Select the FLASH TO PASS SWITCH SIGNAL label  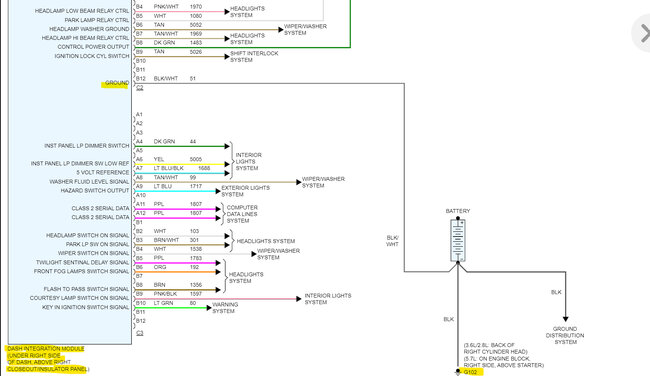click(86, 289)
